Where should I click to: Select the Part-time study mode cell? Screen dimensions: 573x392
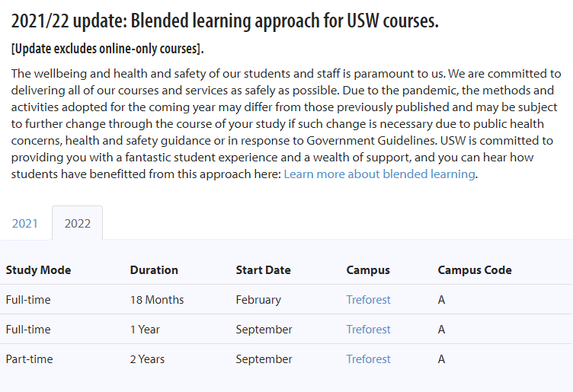pos(29,359)
